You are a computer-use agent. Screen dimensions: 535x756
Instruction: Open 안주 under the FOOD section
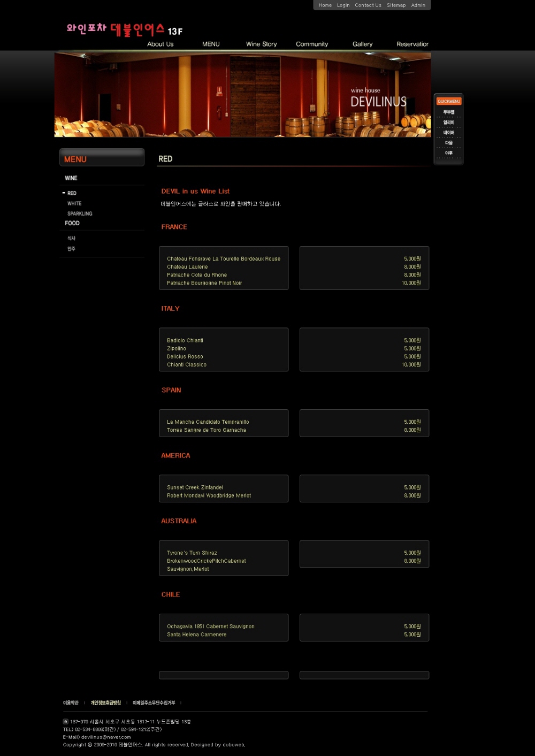(x=71, y=249)
